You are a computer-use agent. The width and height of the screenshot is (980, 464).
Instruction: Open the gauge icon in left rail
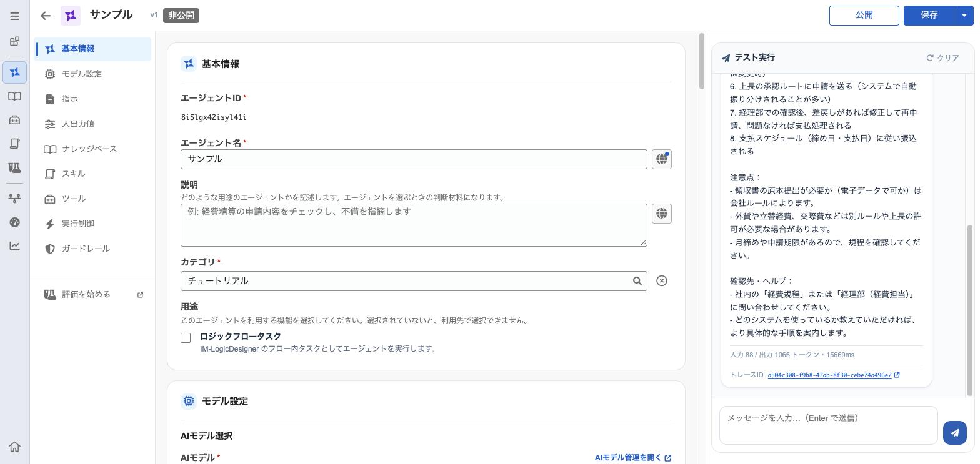pos(15,222)
